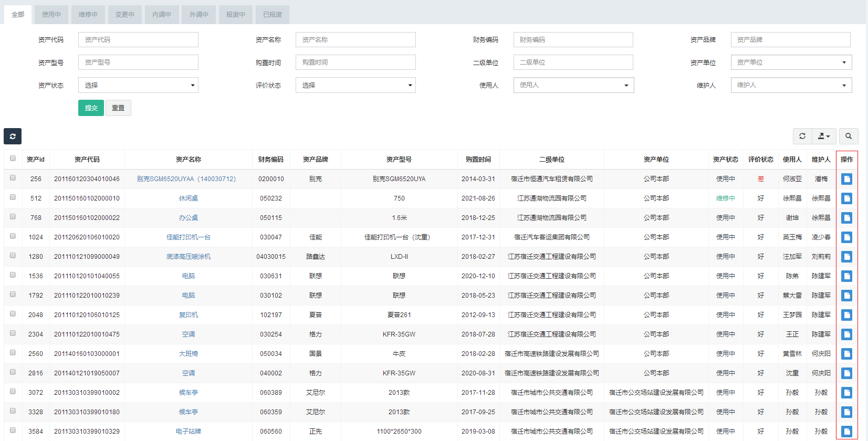The height and width of the screenshot is (441, 868).
Task: Open the export data dropdown icon
Action: coord(824,136)
